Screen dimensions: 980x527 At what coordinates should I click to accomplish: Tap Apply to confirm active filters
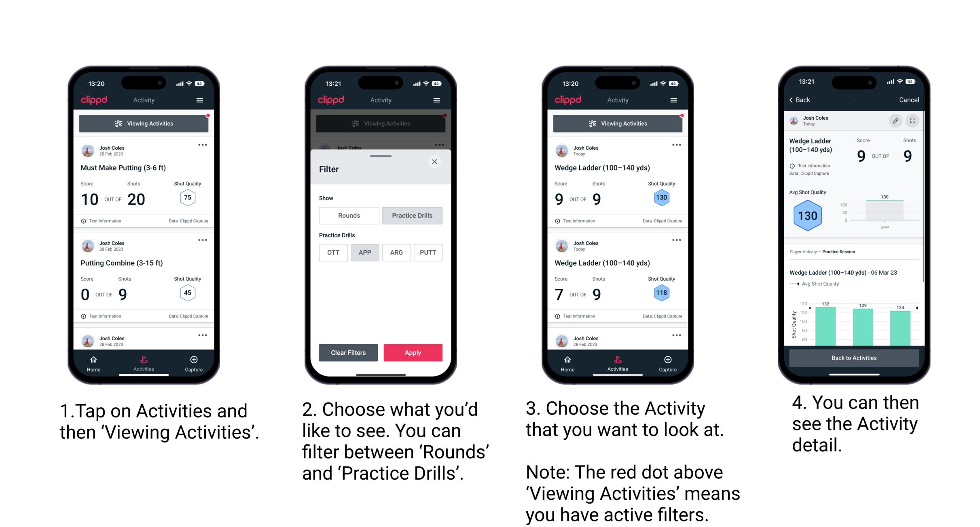tap(413, 352)
